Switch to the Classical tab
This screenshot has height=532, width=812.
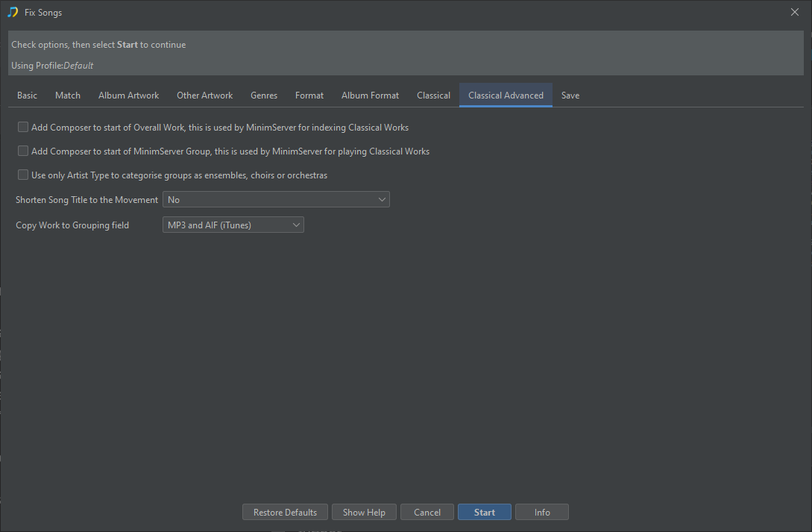(x=433, y=96)
